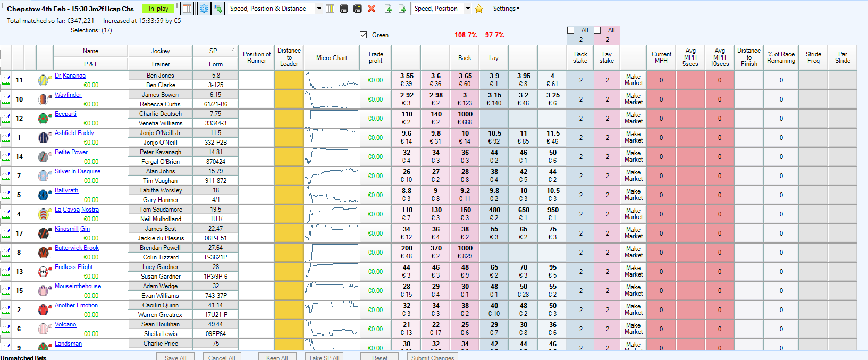Click the In-play status button
Viewport: 868px width, 360px height.
point(158,9)
